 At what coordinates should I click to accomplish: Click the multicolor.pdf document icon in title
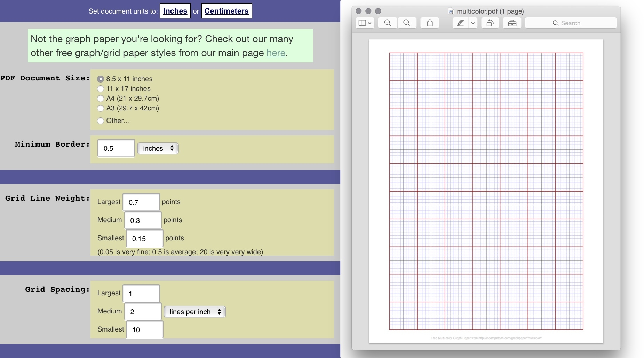pos(451,11)
